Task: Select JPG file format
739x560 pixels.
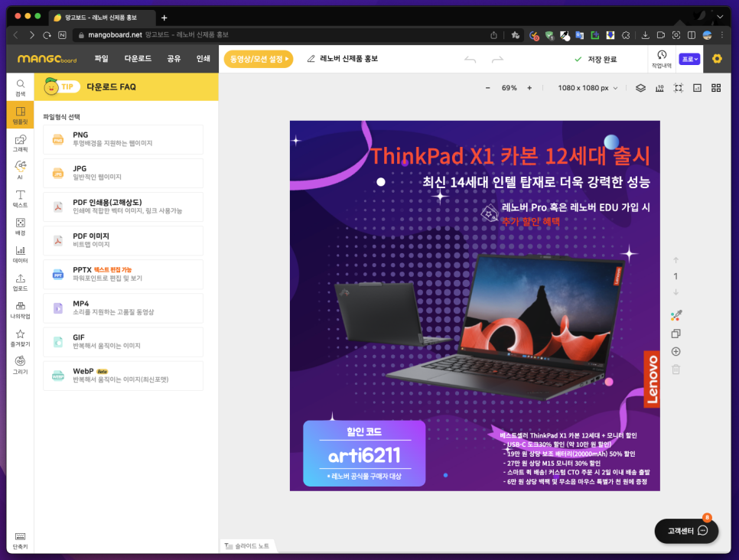Action: pos(123,173)
